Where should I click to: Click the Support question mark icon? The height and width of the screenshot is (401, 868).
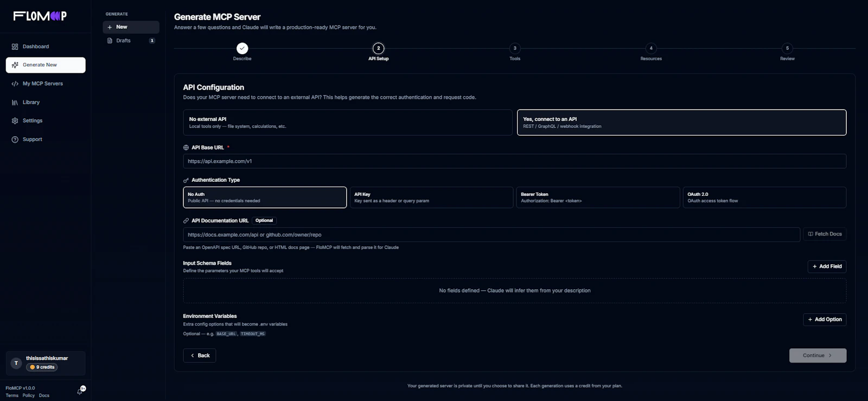click(15, 139)
